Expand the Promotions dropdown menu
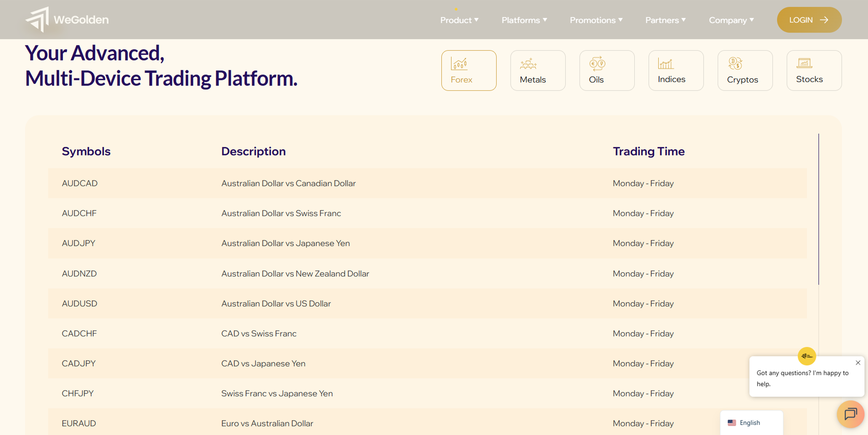 (x=596, y=20)
